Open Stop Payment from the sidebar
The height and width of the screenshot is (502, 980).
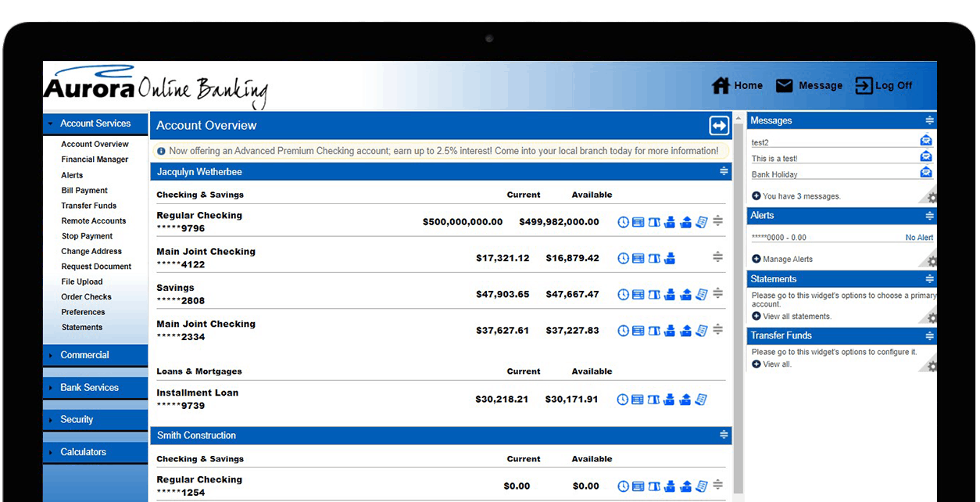click(88, 236)
